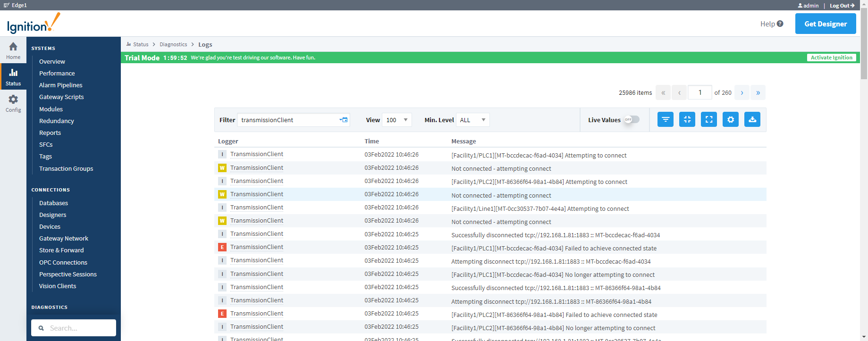Viewport: 868px width, 341px height.
Task: Click the Ignition logo
Action: pyautogui.click(x=34, y=24)
